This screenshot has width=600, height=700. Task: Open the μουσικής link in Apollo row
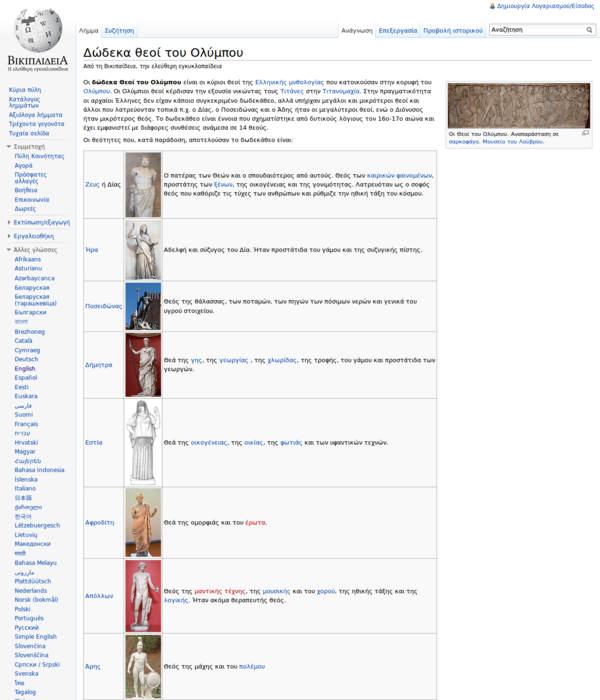tap(276, 591)
